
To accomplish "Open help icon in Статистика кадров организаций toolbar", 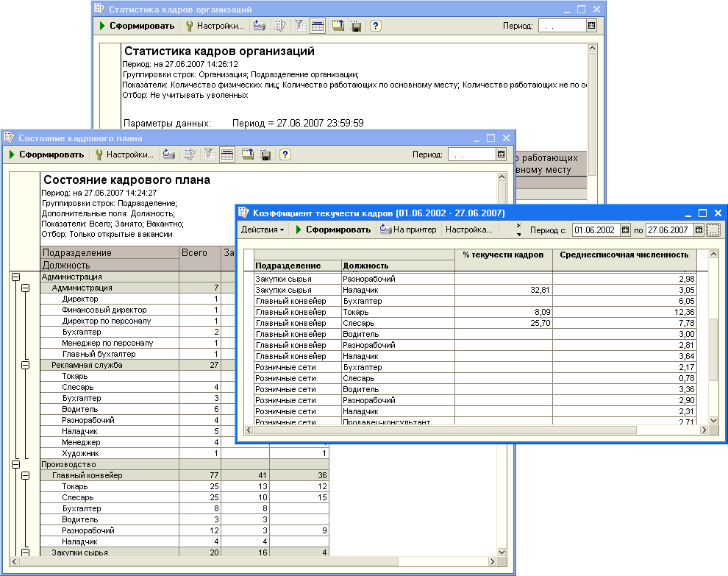I will pyautogui.click(x=376, y=26).
